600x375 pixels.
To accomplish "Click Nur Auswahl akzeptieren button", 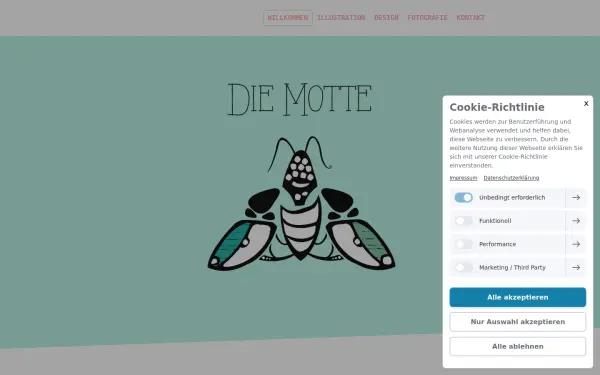I will click(518, 322).
